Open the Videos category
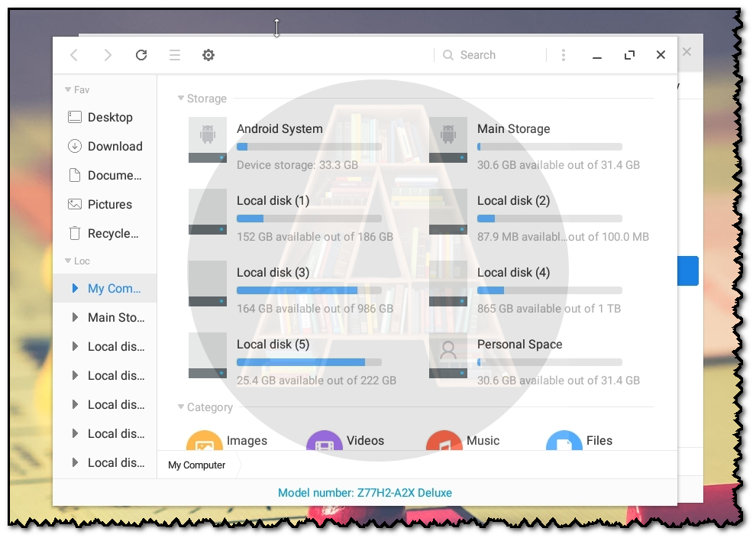756x541 pixels. [x=345, y=440]
